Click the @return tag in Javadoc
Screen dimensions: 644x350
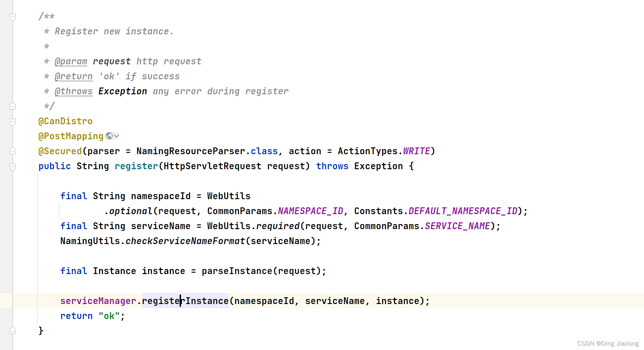[x=73, y=76]
